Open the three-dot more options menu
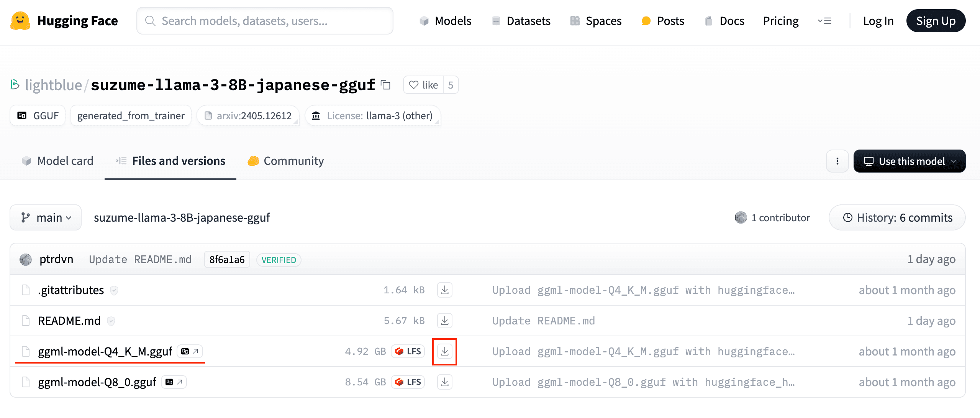The image size is (980, 418). tap(837, 161)
